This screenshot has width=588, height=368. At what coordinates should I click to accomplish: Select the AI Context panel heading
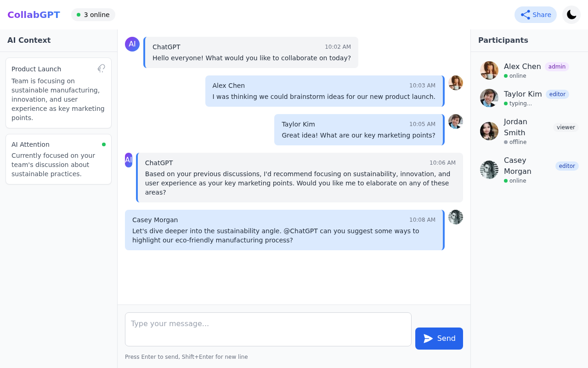(x=29, y=40)
